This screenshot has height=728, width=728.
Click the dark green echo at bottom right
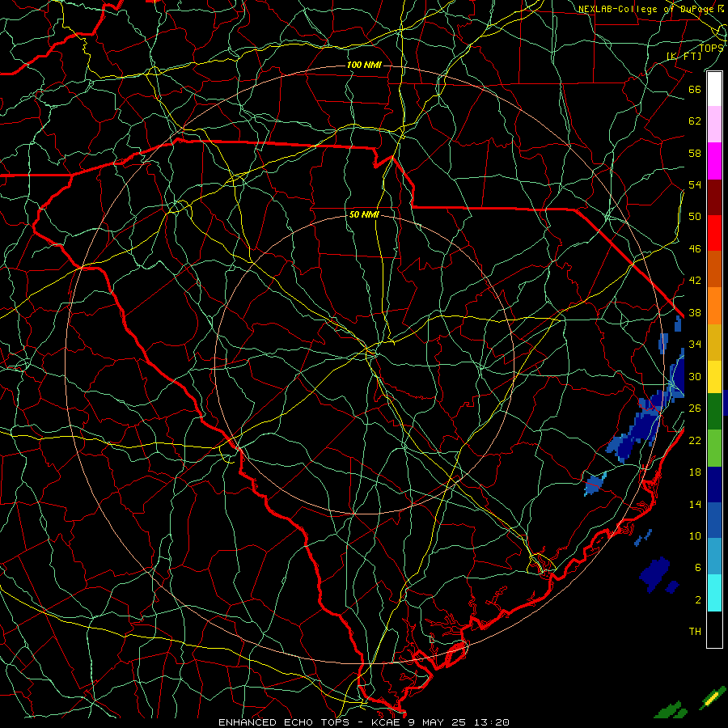(671, 710)
